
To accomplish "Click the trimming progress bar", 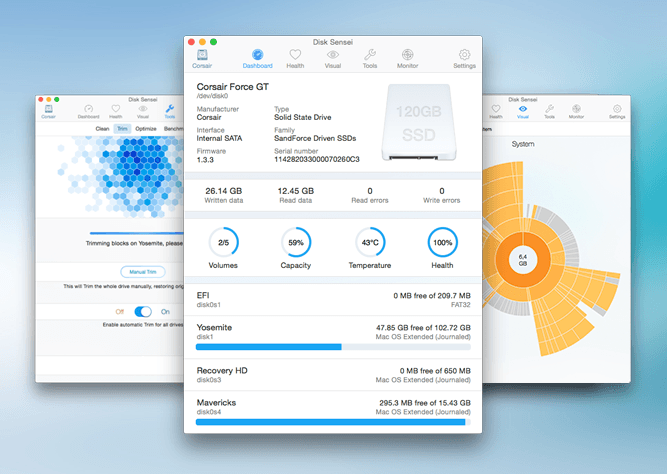I will click(x=137, y=233).
